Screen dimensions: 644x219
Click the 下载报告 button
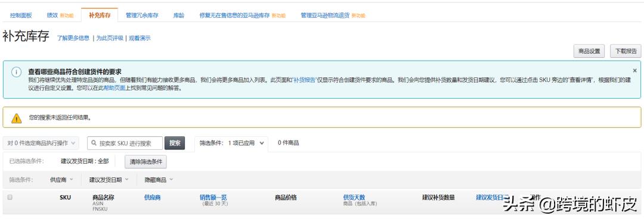626,51
